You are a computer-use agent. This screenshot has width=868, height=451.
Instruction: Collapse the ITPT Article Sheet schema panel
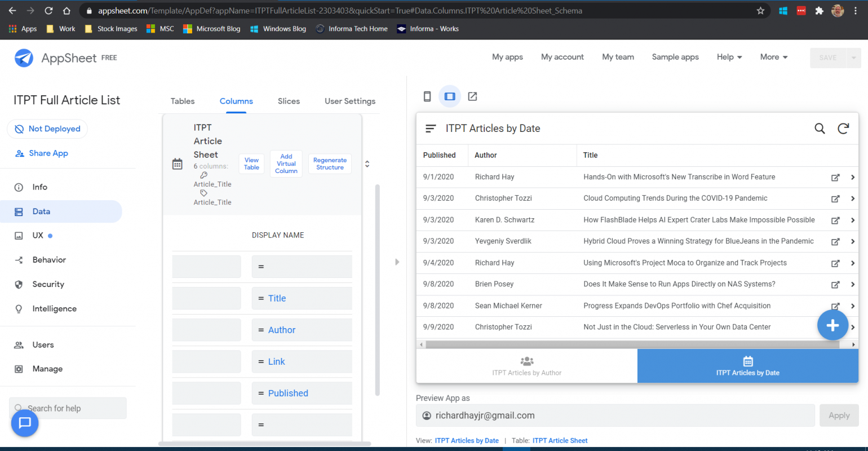[367, 163]
